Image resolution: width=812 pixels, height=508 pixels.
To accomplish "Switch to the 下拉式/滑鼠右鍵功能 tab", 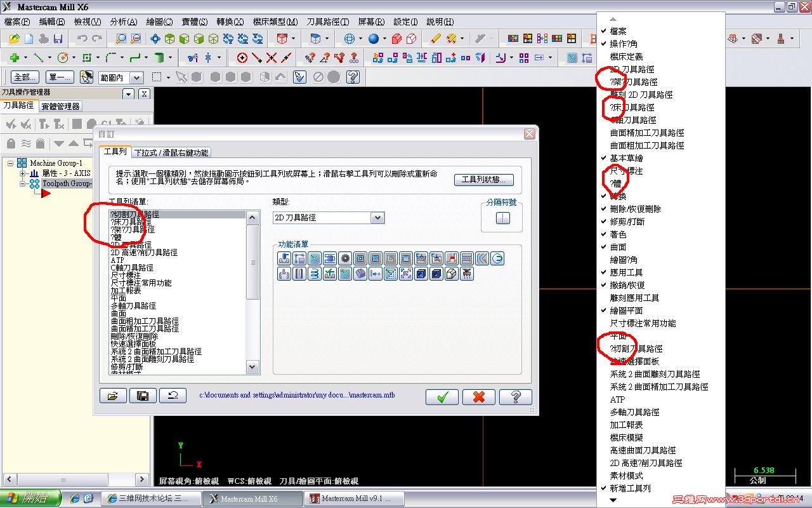I will pyautogui.click(x=171, y=152).
